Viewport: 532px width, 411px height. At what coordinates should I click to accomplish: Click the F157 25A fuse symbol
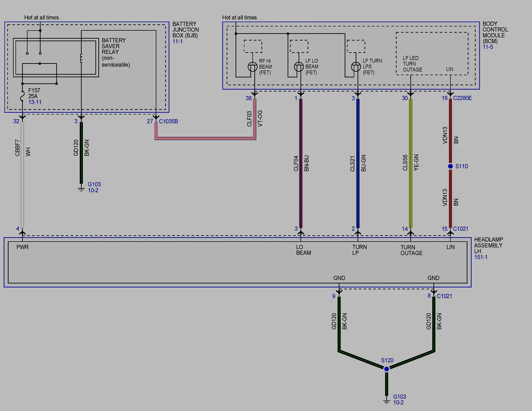click(x=22, y=96)
